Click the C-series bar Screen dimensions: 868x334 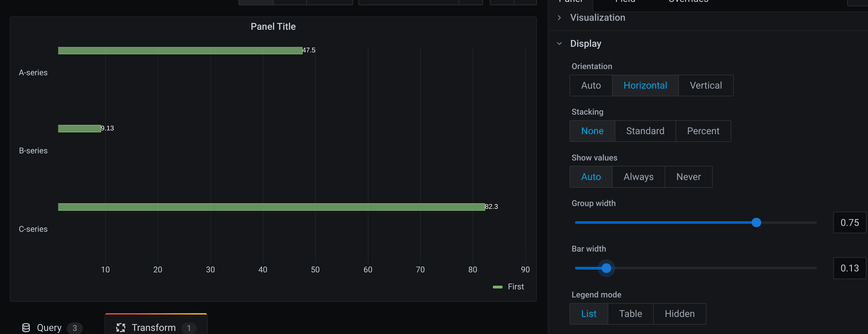271,207
